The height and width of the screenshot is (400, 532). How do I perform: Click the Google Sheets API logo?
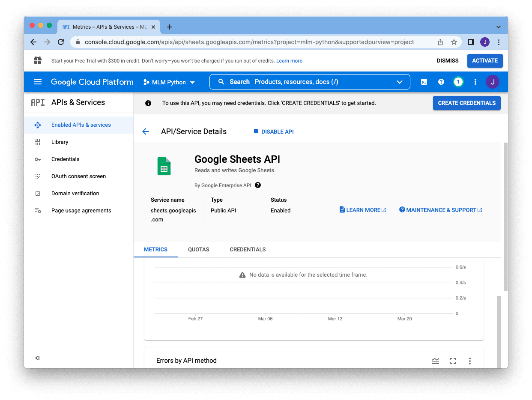[164, 166]
